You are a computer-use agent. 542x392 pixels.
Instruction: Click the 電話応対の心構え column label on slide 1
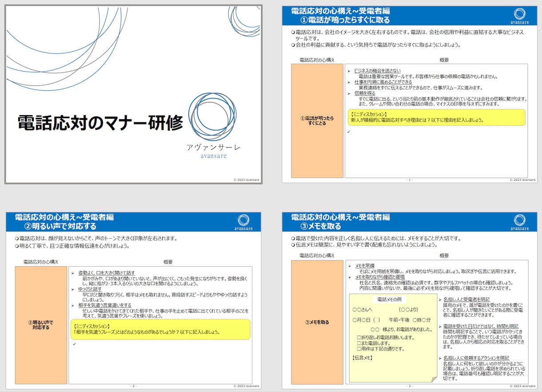tap(317, 60)
